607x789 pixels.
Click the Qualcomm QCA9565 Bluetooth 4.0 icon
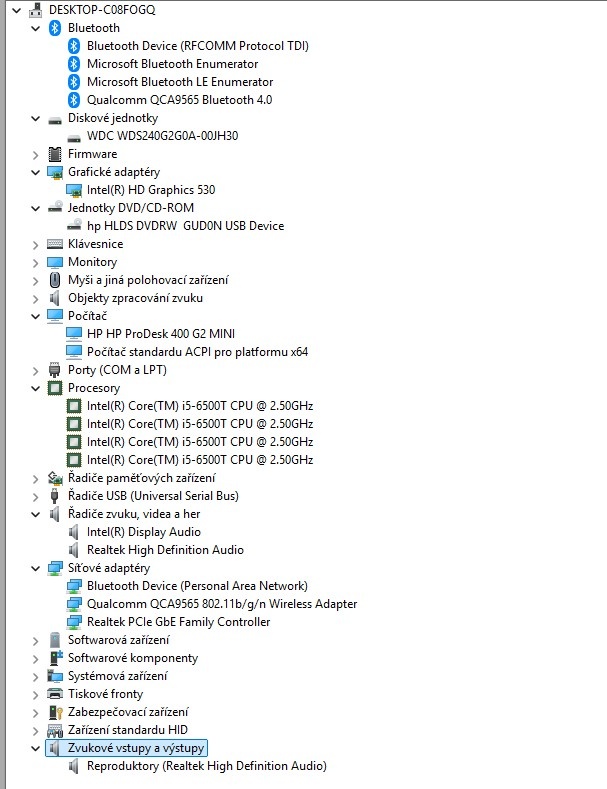pos(74,100)
